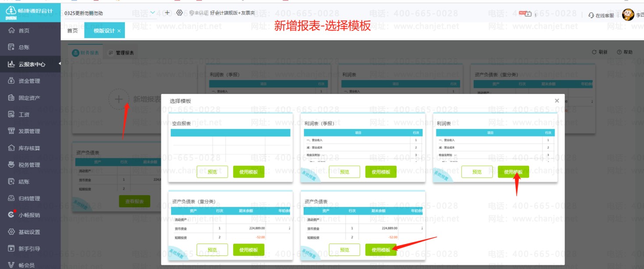Open settings gear icon in top bar
The image size is (644, 269).
[x=179, y=13]
